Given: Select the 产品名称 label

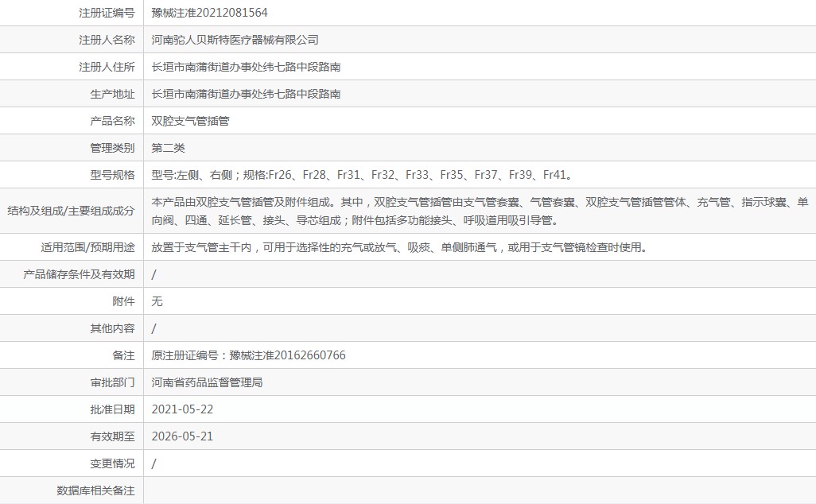Looking at the screenshot, I should (112, 121).
